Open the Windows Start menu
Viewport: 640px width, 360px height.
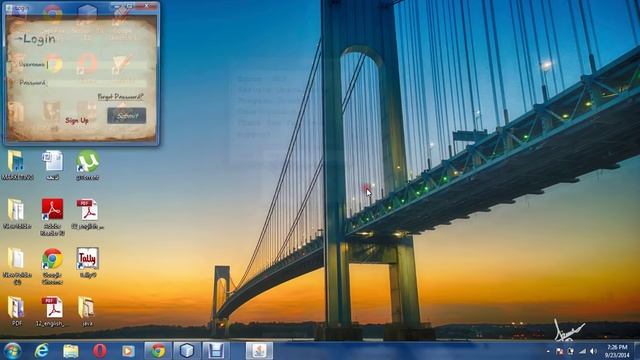[x=12, y=351]
